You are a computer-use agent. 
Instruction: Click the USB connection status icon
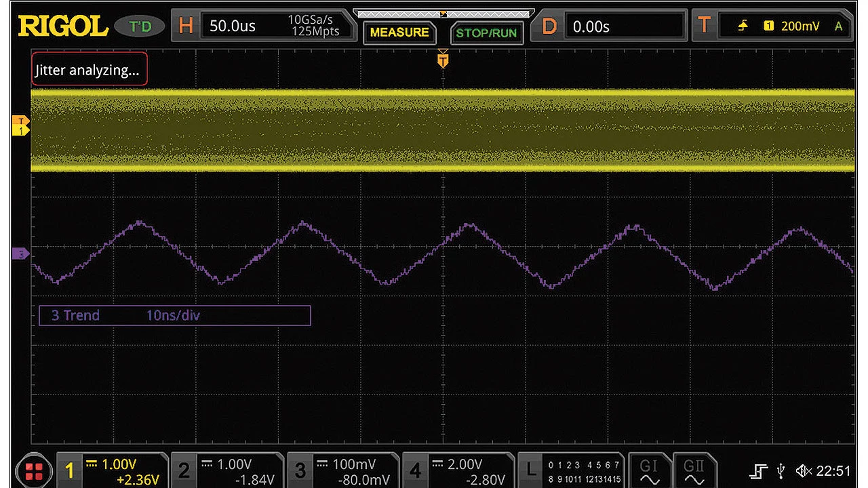(x=781, y=470)
